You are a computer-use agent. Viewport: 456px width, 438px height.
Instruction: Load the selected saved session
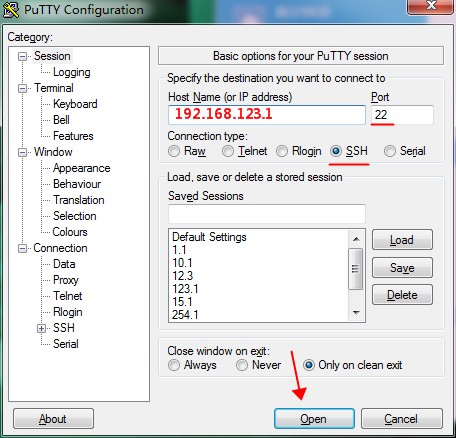402,240
